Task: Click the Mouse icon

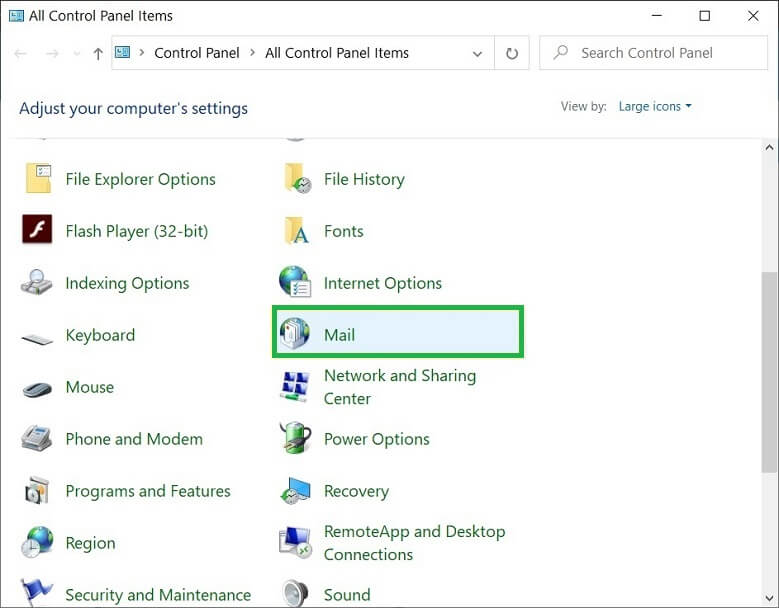Action: pos(37,389)
